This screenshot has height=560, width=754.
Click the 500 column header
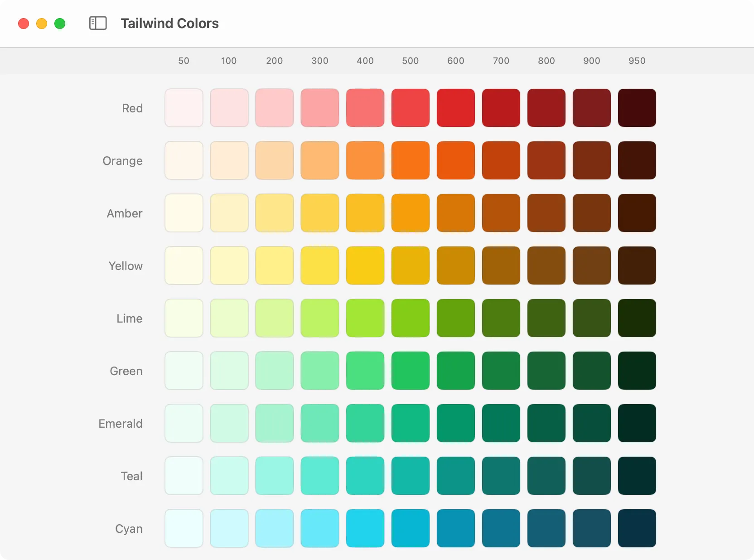pos(410,61)
